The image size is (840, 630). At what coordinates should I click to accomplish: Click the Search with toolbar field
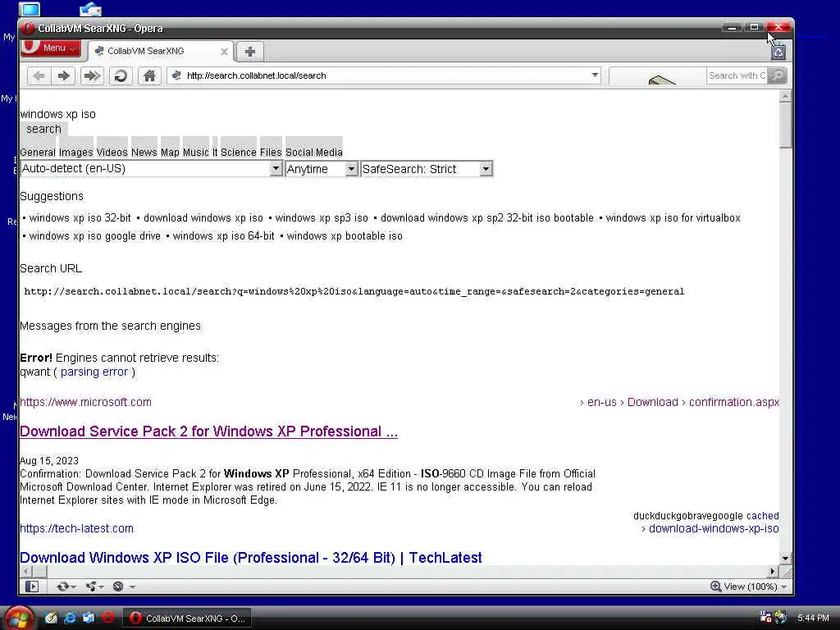pos(737,75)
